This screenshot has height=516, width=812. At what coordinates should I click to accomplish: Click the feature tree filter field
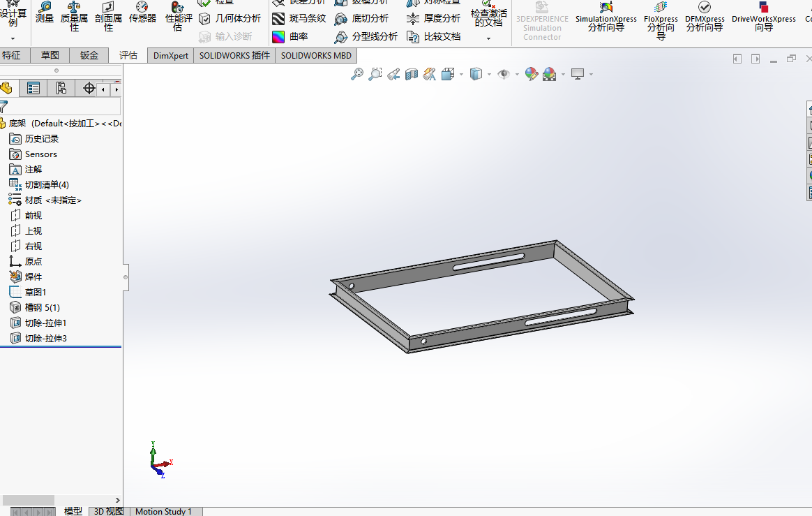[61, 107]
